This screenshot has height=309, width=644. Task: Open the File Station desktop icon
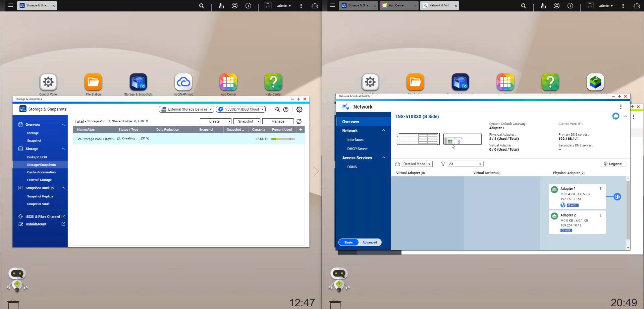coord(93,82)
